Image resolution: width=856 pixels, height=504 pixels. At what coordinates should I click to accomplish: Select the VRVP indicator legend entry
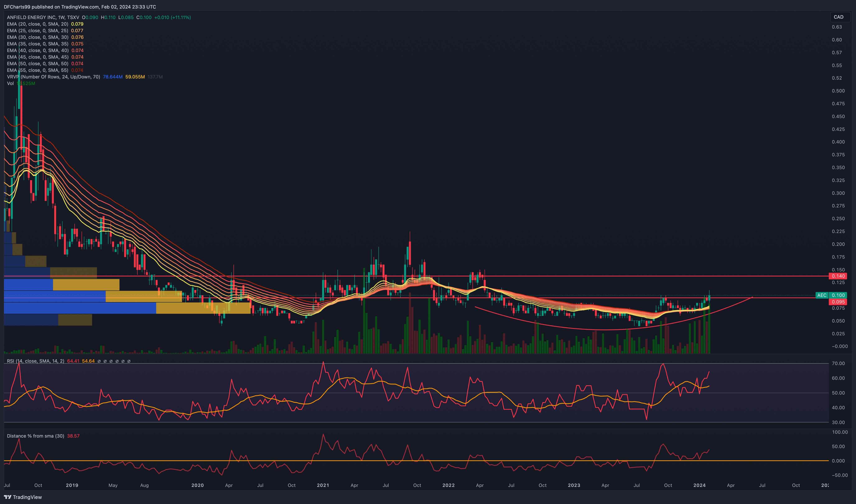(x=53, y=77)
